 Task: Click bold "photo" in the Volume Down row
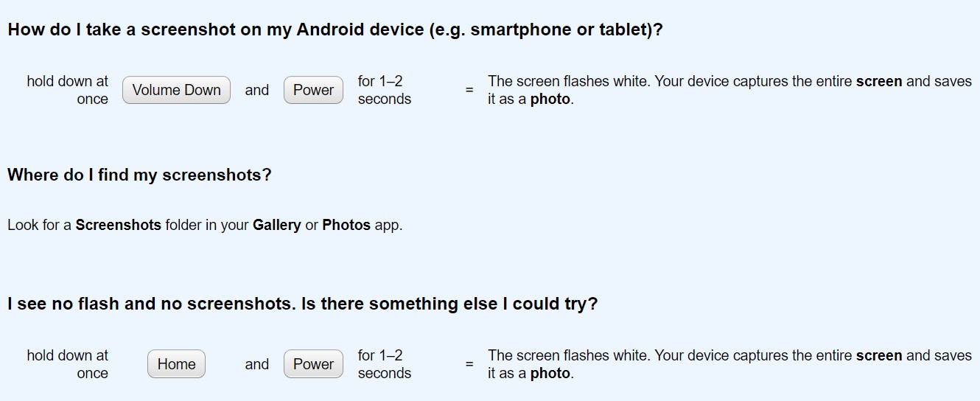coord(550,99)
